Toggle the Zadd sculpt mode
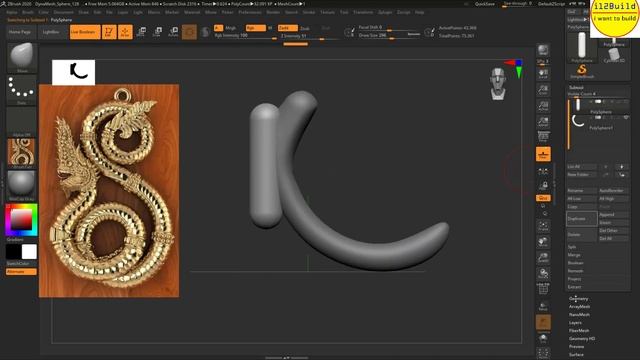The image size is (640, 360). click(x=288, y=28)
